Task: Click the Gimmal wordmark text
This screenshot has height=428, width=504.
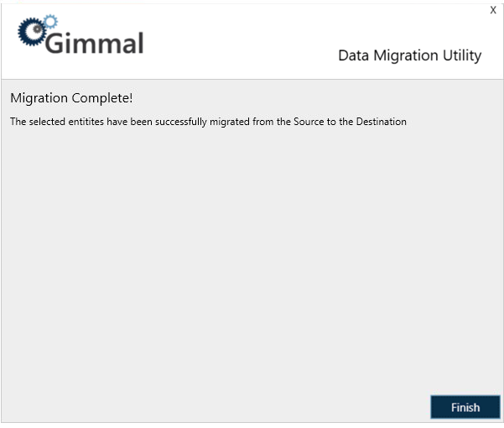Action: (x=94, y=42)
